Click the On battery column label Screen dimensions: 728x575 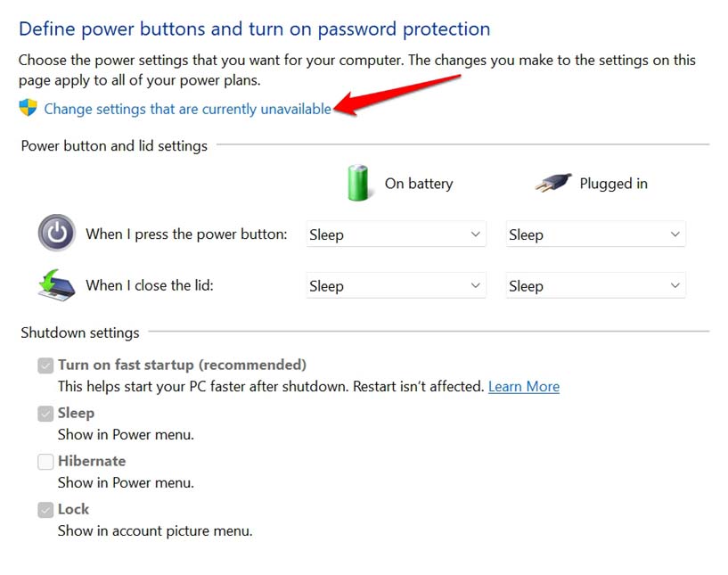[419, 184]
